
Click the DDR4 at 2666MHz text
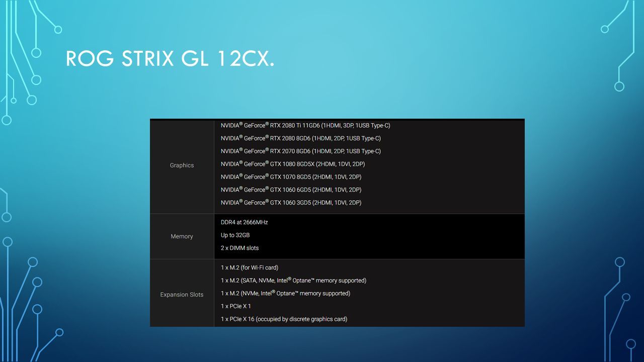pyautogui.click(x=244, y=222)
